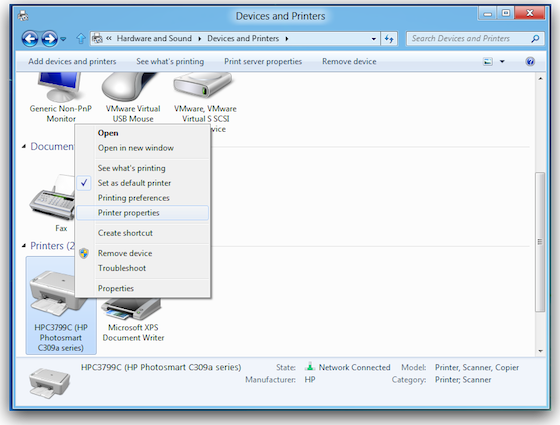Select Printer properties menu item
560x425 pixels.
(143, 213)
